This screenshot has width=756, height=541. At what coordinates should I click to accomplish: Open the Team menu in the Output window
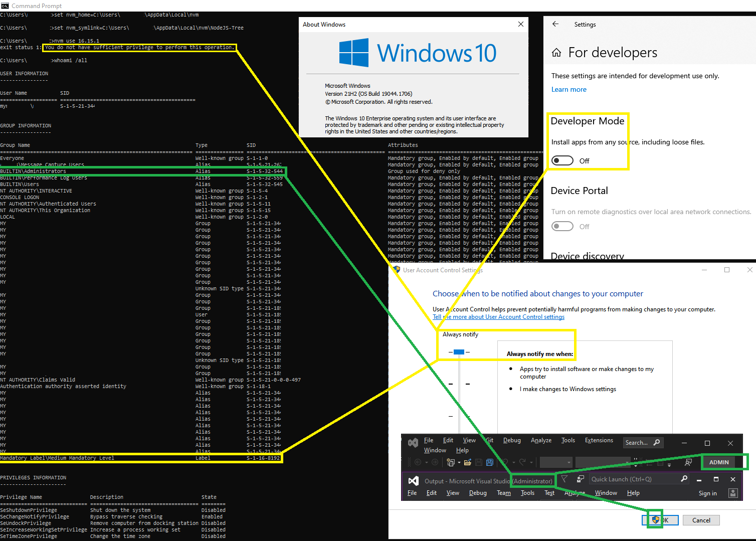click(x=504, y=493)
